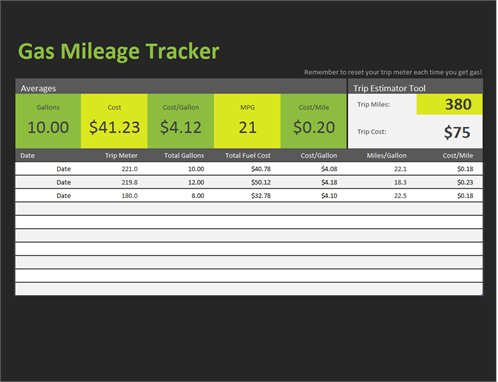Select the average Cost value $41.23
This screenshot has height=382, width=498.
pyautogui.click(x=114, y=127)
